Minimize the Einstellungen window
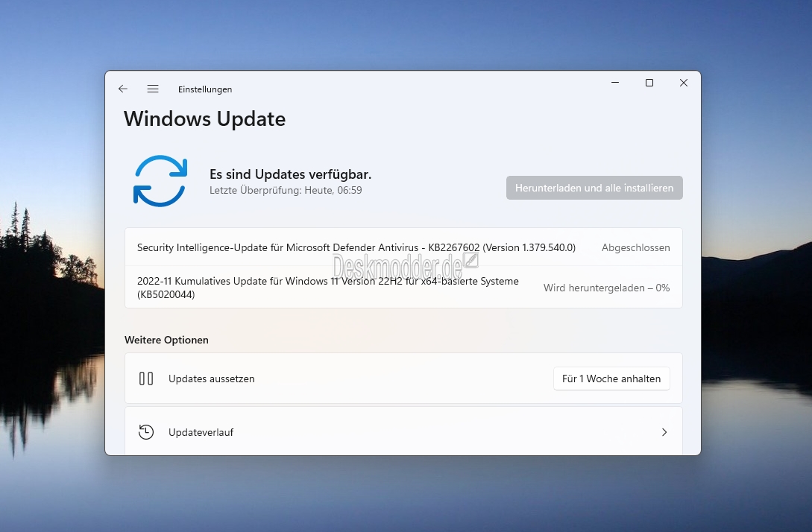Viewport: 812px width, 532px height. [x=615, y=83]
